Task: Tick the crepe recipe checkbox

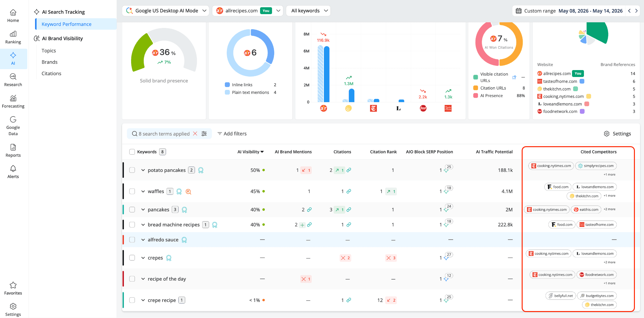Action: [132, 300]
